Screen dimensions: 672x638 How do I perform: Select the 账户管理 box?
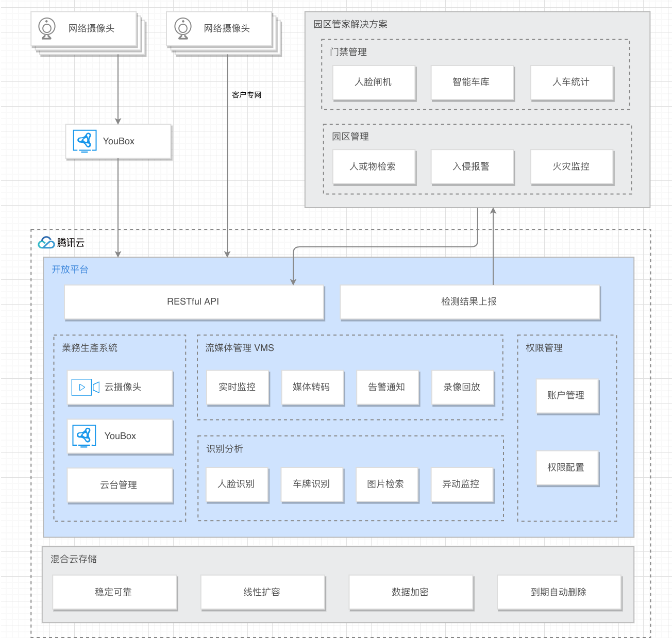tap(567, 396)
